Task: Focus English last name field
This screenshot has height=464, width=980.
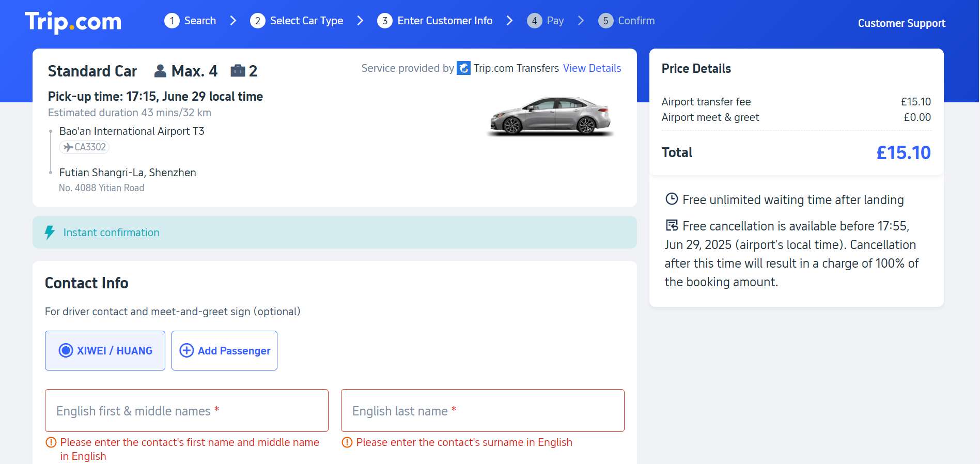Action: [483, 411]
